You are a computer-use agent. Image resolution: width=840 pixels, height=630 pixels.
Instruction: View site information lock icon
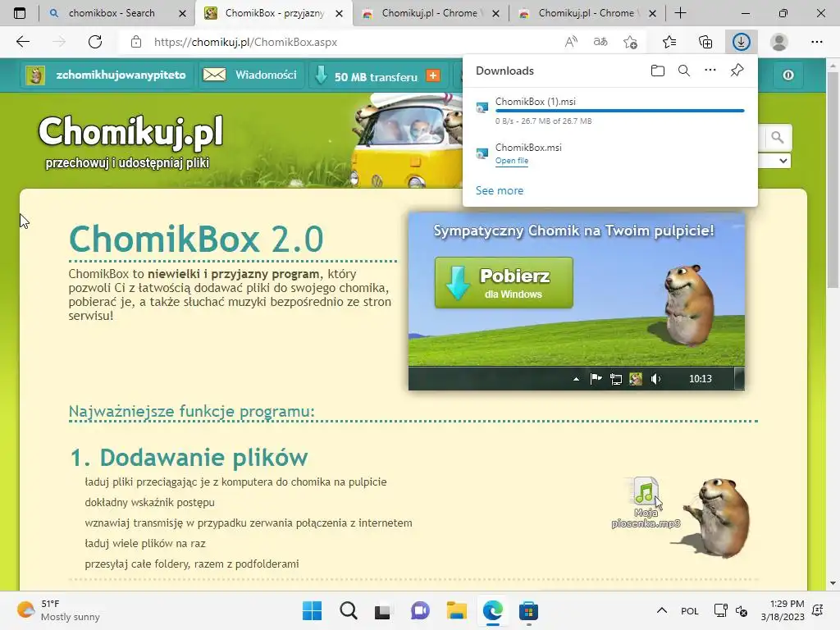click(x=136, y=42)
